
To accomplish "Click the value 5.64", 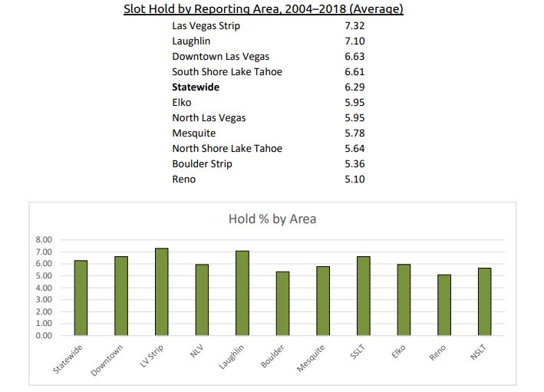I will [x=354, y=148].
